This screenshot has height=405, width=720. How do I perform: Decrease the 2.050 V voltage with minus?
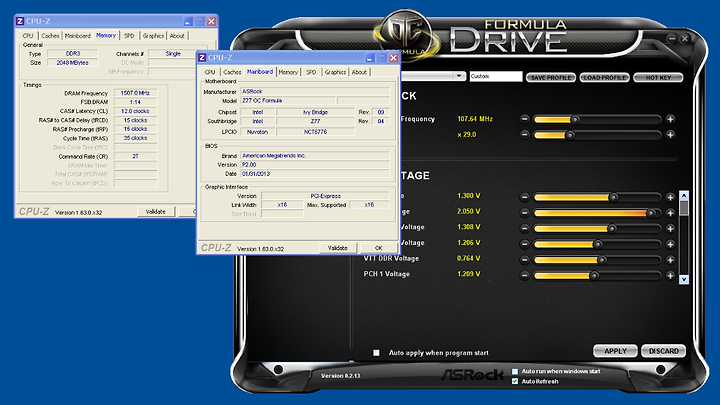[525, 213]
